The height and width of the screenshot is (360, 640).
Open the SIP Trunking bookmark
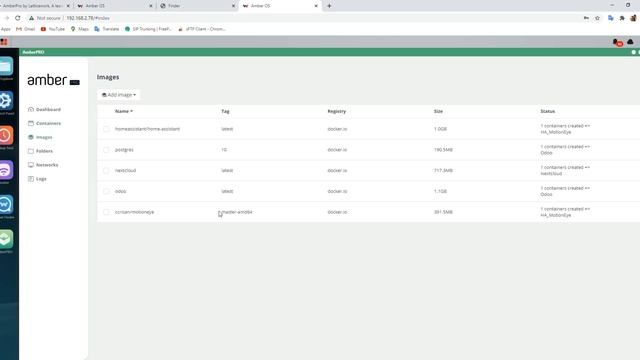[148, 29]
